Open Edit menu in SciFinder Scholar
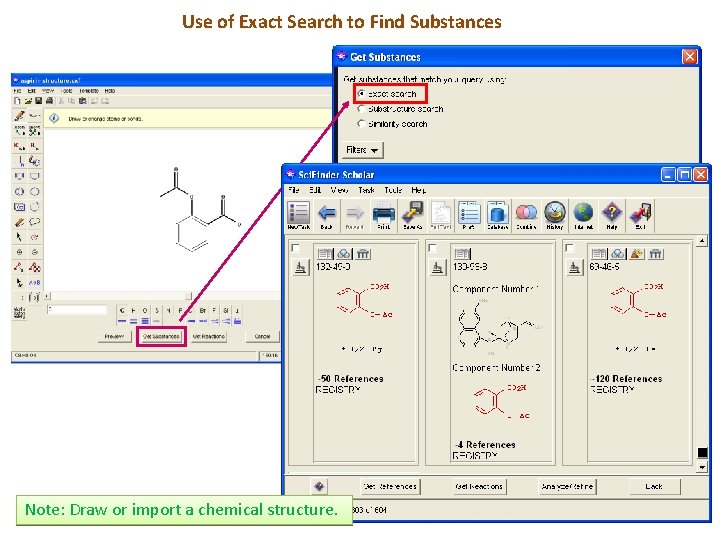 (x=315, y=190)
